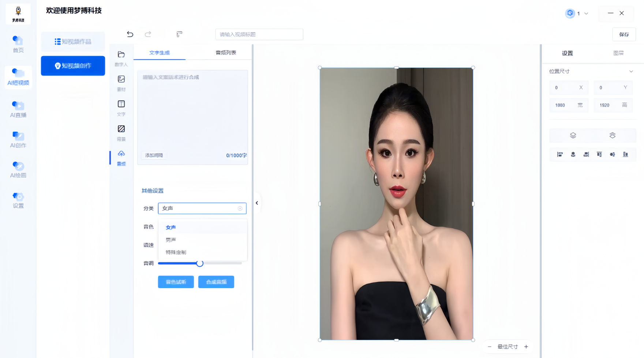Viewport: 644px width, 358px height.
Task: Open the 文字 text tool
Action: 121,108
